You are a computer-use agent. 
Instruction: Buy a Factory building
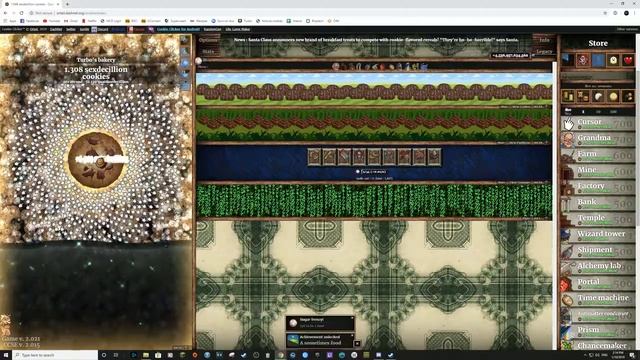pyautogui.click(x=598, y=187)
